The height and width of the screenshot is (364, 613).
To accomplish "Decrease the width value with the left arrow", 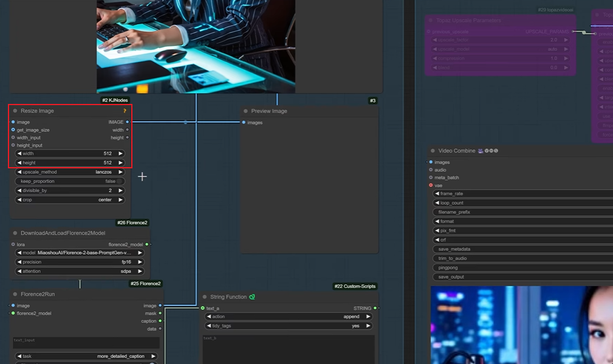I will pos(19,154).
